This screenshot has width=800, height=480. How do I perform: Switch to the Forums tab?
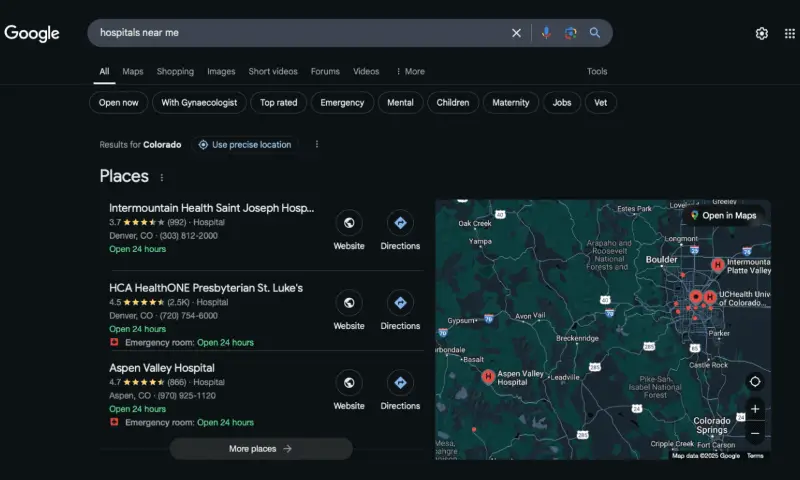click(x=325, y=71)
